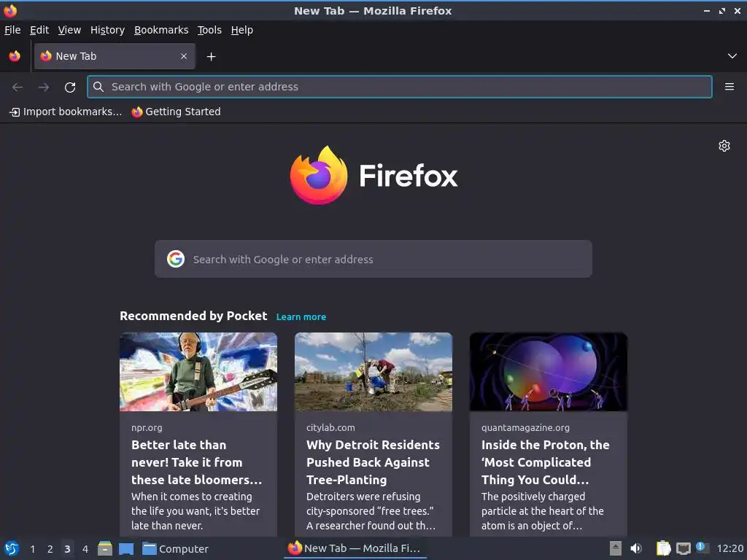This screenshot has height=560, width=747.
Task: Open the History menu
Action: click(x=107, y=30)
